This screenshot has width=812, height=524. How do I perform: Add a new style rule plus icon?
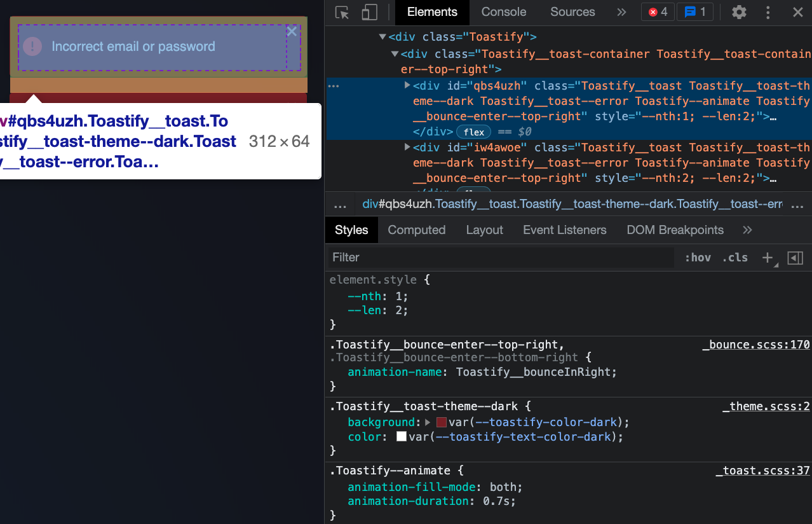pyautogui.click(x=768, y=258)
